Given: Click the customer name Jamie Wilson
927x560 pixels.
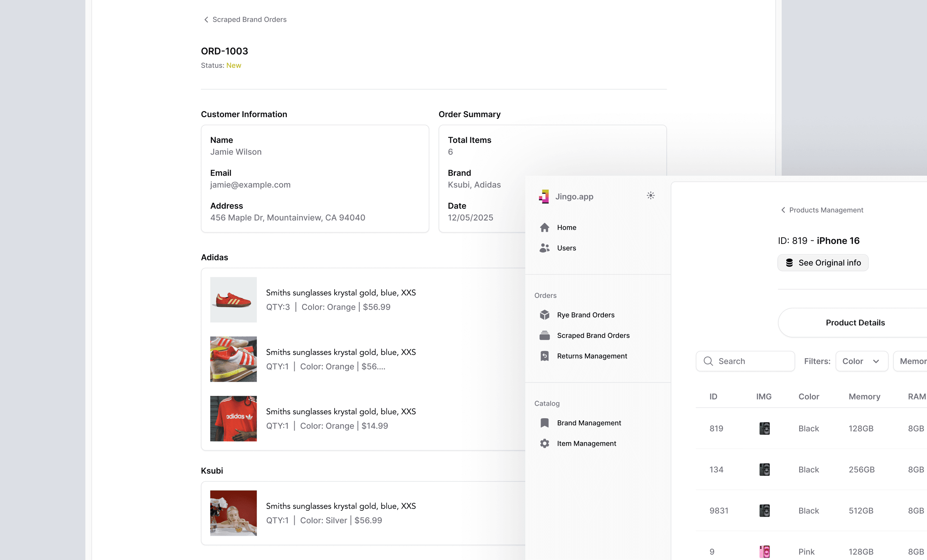Looking at the screenshot, I should tap(236, 152).
